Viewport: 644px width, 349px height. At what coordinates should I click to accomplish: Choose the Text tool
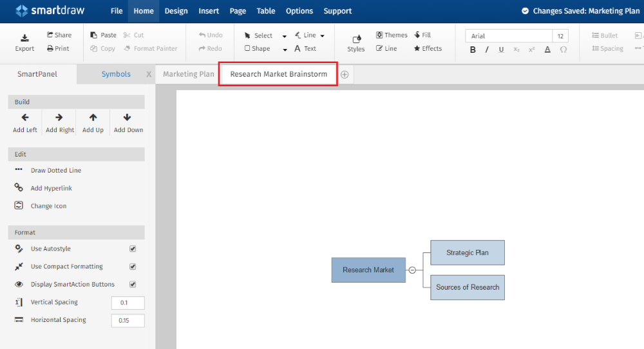coord(305,48)
